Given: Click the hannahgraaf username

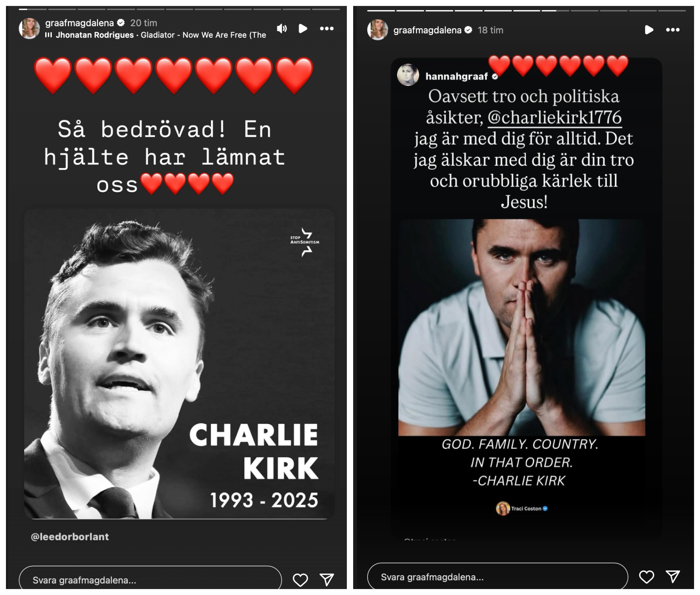Looking at the screenshot, I should coord(457,76).
